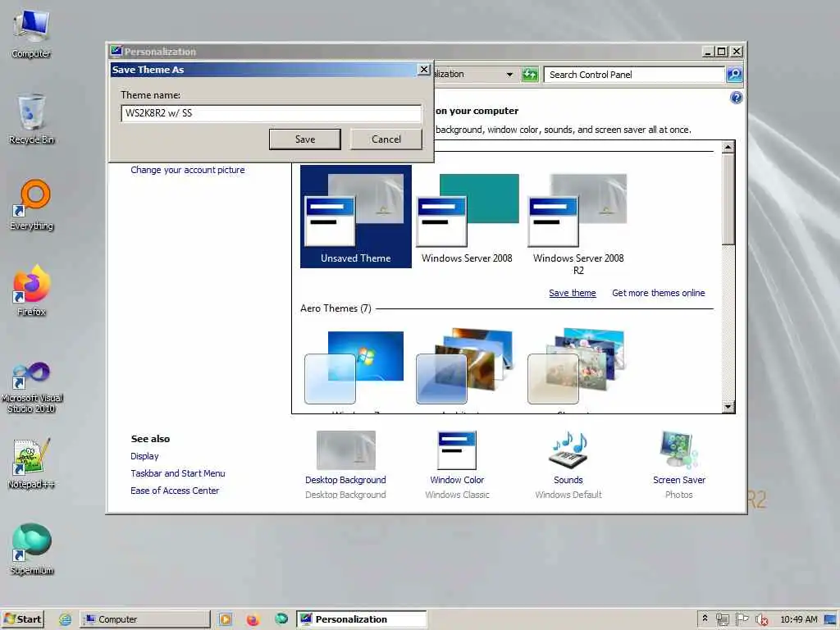Click the Save theme link
The width and height of the screenshot is (840, 630).
pos(572,293)
